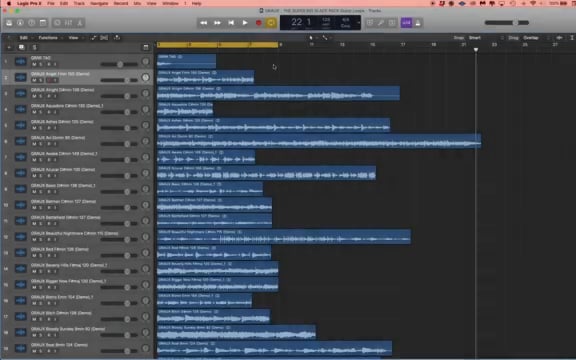Open Smart Controls in the control bar
The width and height of the screenshot is (576, 360).
(57, 23)
